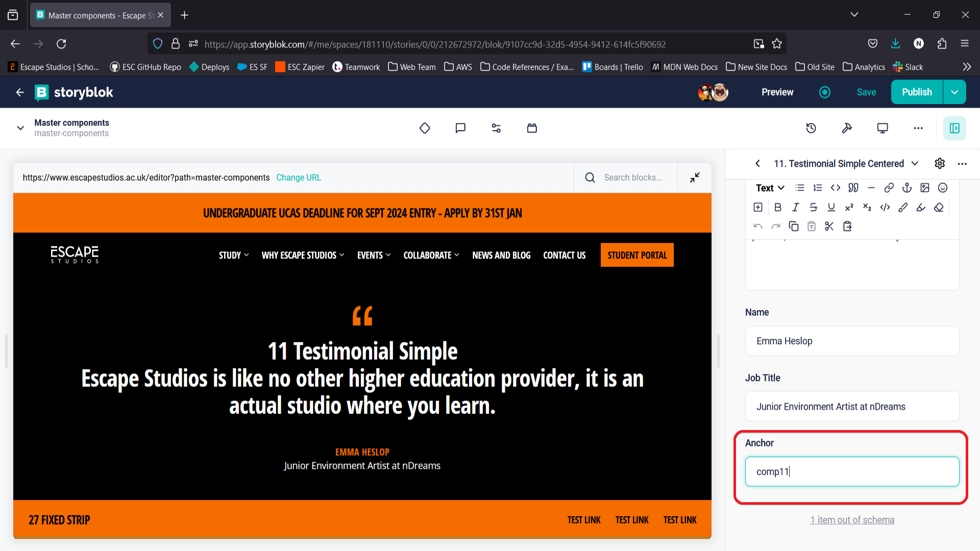Insert an anchor via anchor icon
980x551 pixels.
[x=907, y=188]
